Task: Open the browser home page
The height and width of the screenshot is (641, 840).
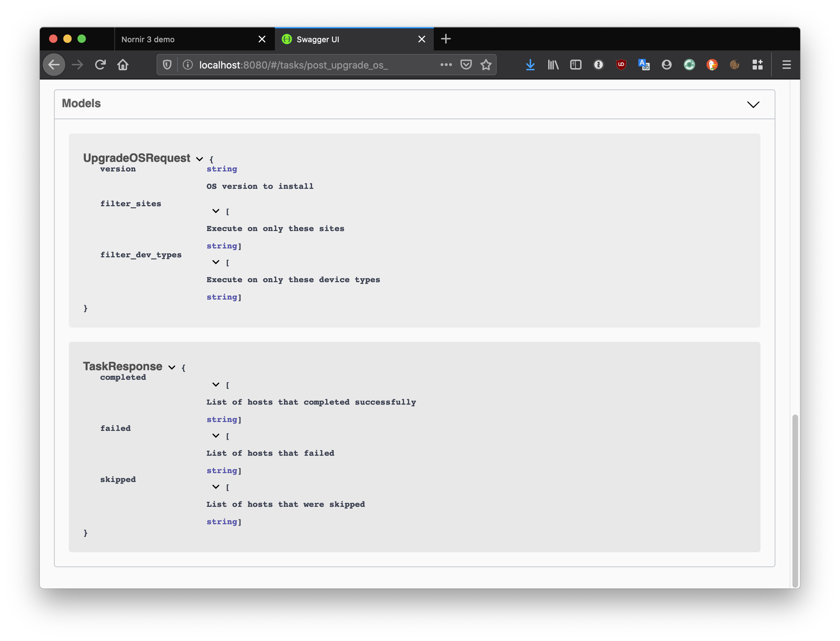Action: point(123,65)
